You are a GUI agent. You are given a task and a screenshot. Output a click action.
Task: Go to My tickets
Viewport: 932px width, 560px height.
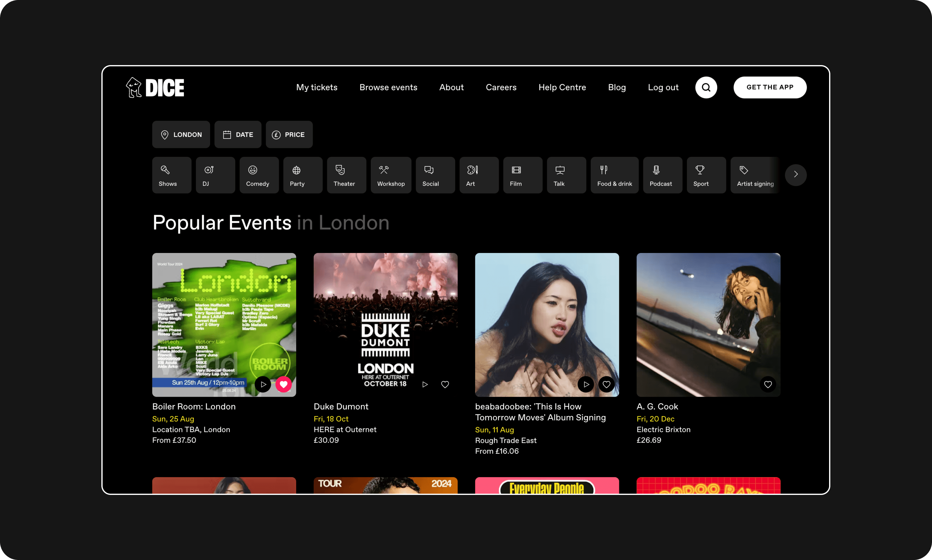(x=316, y=87)
